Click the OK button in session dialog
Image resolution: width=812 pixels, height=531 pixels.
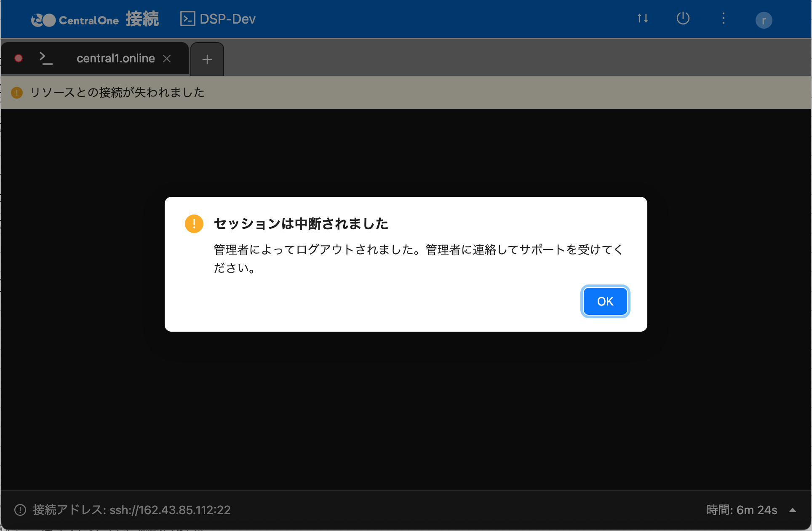click(x=605, y=301)
